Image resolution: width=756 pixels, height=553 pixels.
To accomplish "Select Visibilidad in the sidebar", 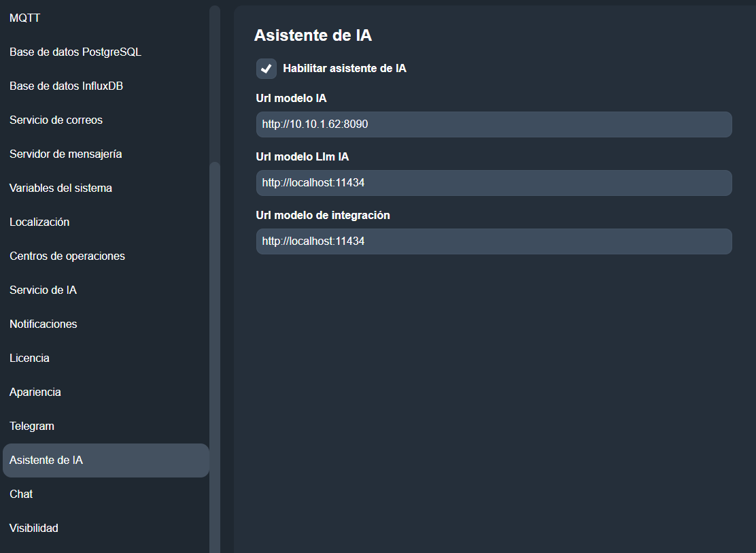I will (x=34, y=529).
